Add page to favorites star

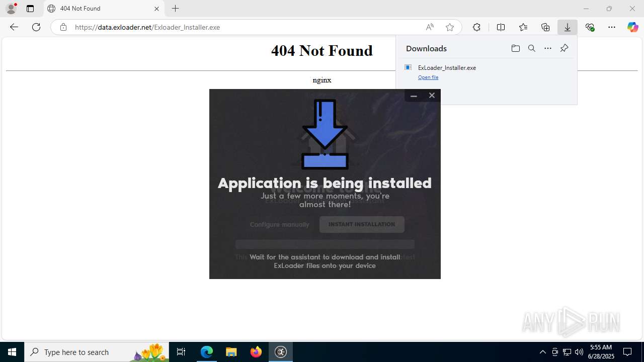point(450,27)
